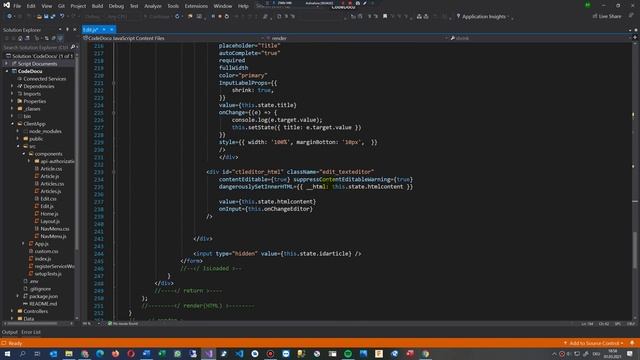Viewport: 640px width, 360px height.
Task: Open the Git menu
Action: point(61,6)
